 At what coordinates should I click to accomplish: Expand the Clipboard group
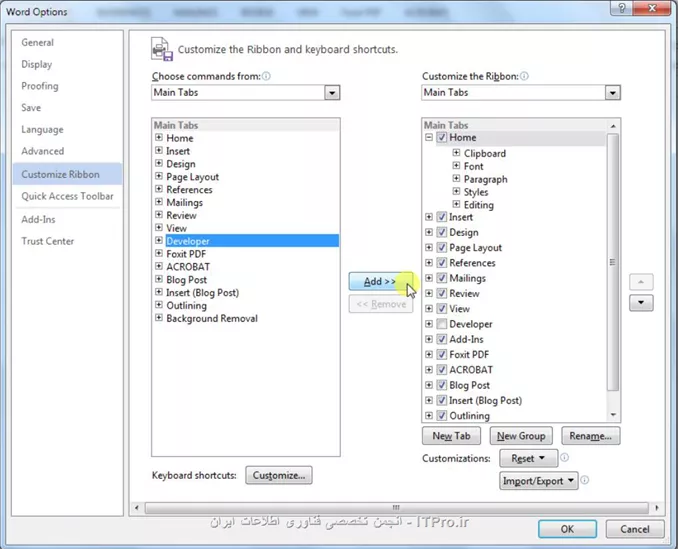(x=456, y=153)
